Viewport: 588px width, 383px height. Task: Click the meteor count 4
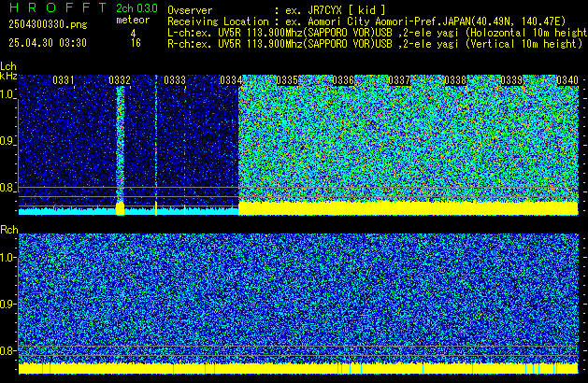[133, 34]
